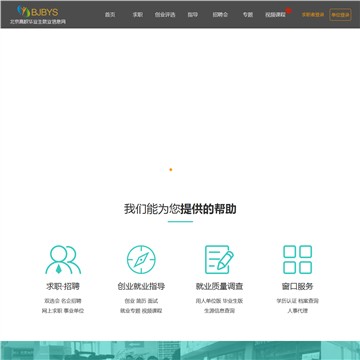The height and width of the screenshot is (360, 360).
Task: Open the 就业质量调查 heading
Action: (219, 286)
